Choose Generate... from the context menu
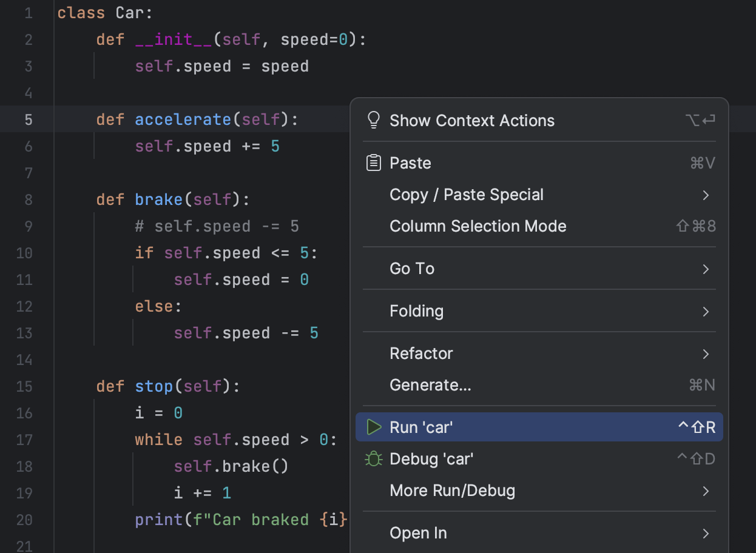The width and height of the screenshot is (756, 553). tap(430, 385)
